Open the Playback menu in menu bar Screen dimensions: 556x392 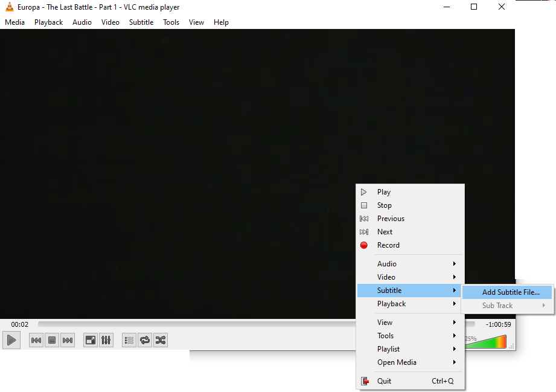pyautogui.click(x=48, y=22)
